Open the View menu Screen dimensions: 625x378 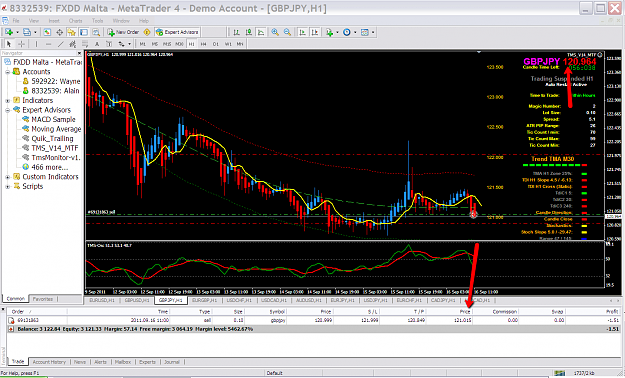(34, 21)
